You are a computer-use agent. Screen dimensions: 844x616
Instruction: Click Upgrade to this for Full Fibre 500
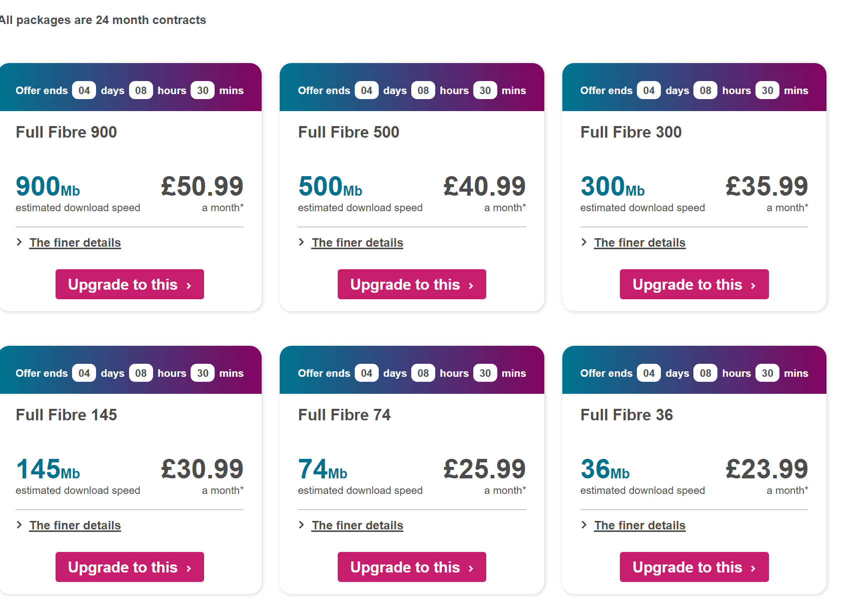point(411,284)
